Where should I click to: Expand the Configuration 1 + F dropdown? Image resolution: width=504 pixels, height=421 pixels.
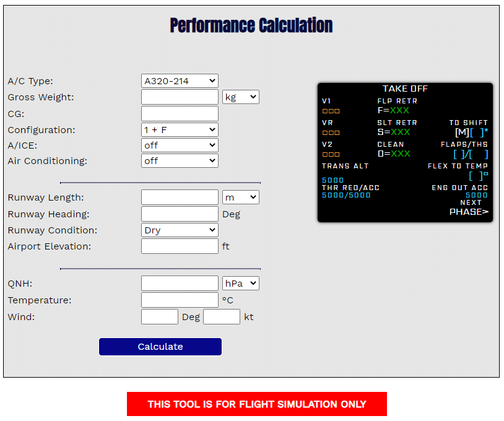point(180,130)
